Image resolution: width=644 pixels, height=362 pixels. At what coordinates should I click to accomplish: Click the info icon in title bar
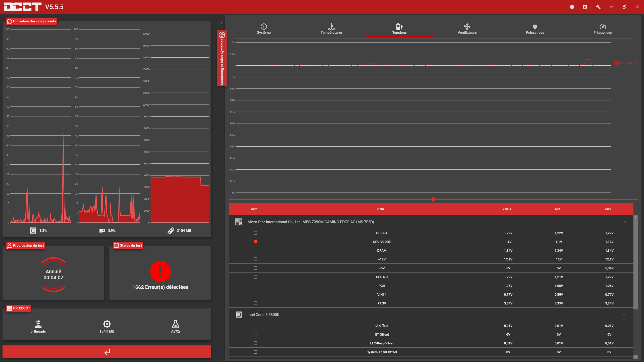point(572,7)
